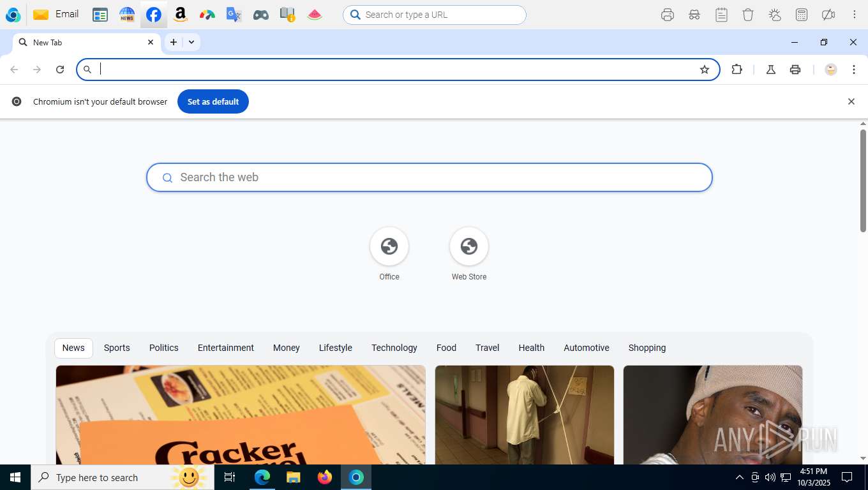
Task: Switch to the Health tab
Action: [x=532, y=348]
